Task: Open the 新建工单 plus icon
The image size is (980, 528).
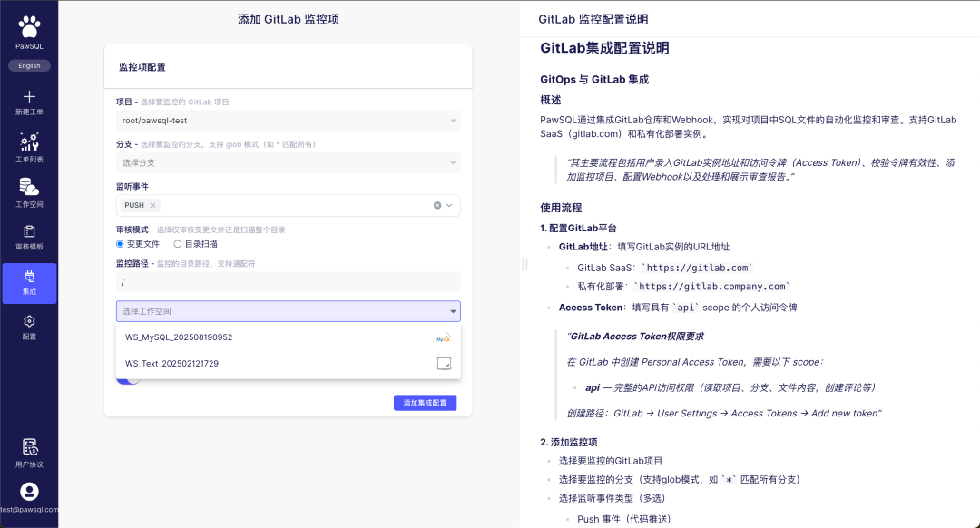Action: 29,96
